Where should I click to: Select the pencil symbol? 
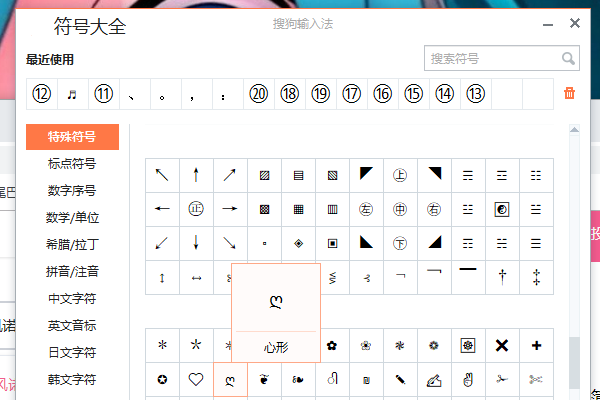[400, 379]
